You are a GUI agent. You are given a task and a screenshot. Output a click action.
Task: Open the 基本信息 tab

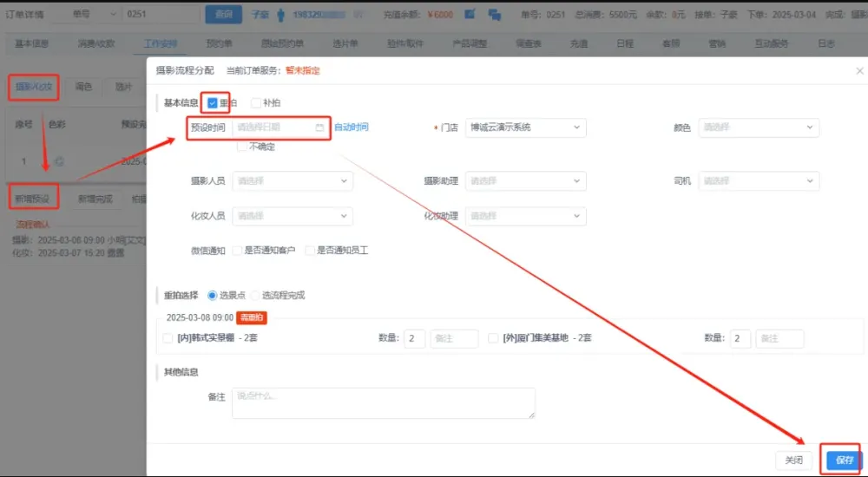pos(34,43)
